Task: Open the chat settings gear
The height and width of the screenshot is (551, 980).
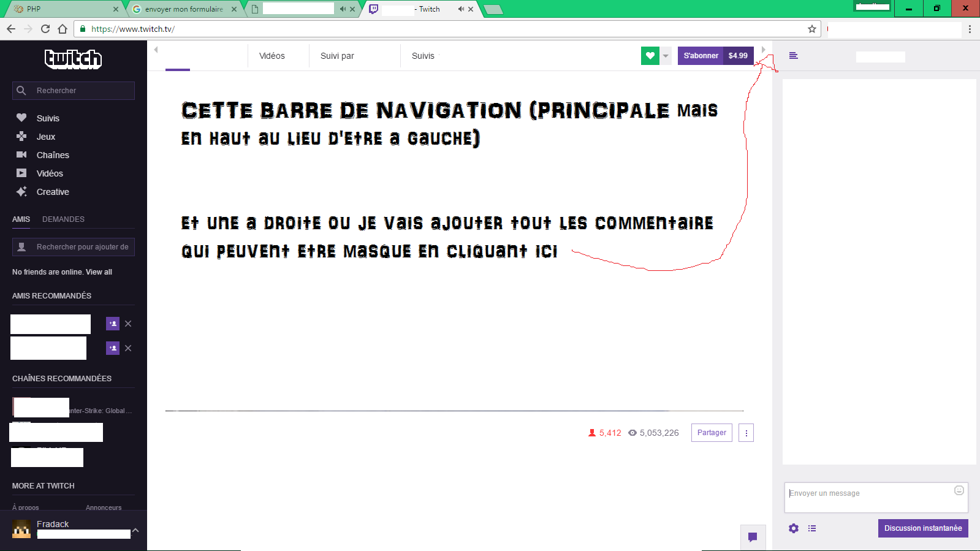Action: tap(794, 528)
